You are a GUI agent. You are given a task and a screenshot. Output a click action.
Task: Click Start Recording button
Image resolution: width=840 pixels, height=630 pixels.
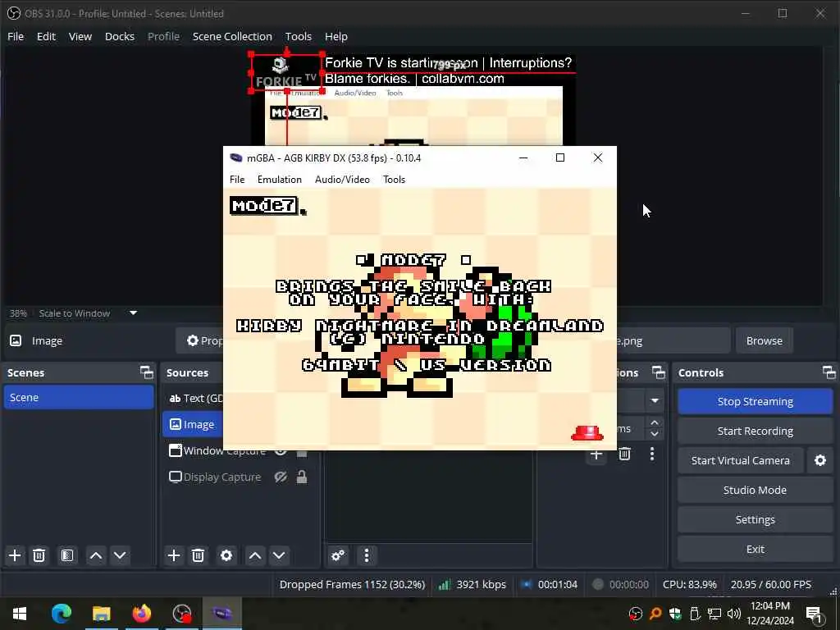755,431
